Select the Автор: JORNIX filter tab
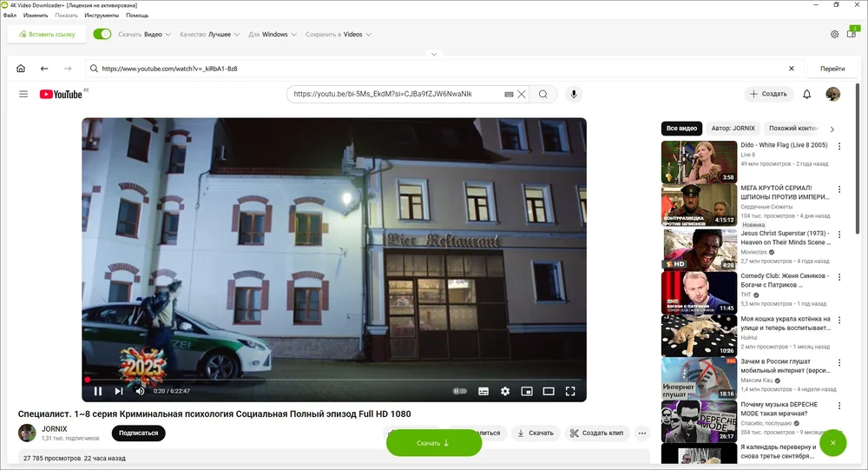This screenshot has height=470, width=868. pyautogui.click(x=733, y=129)
